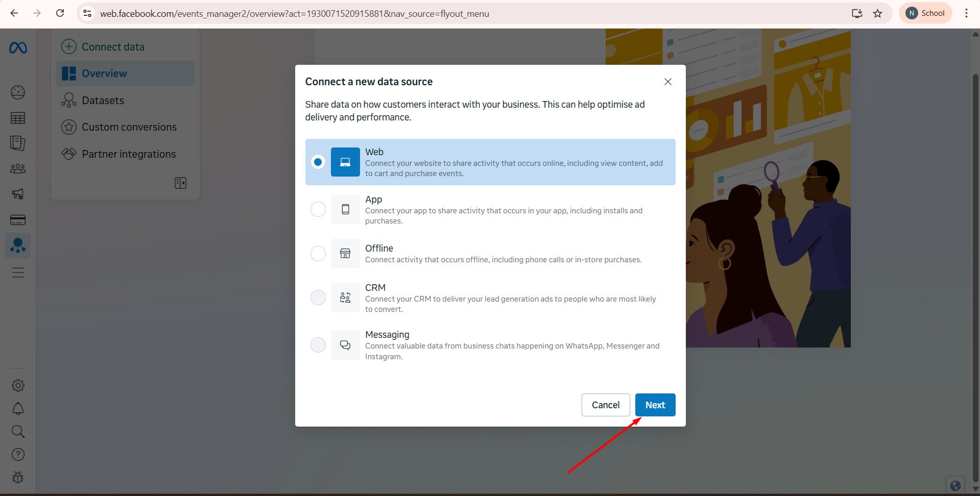The height and width of the screenshot is (496, 980).
Task: Open the Billing card icon in sidebar
Action: [18, 220]
